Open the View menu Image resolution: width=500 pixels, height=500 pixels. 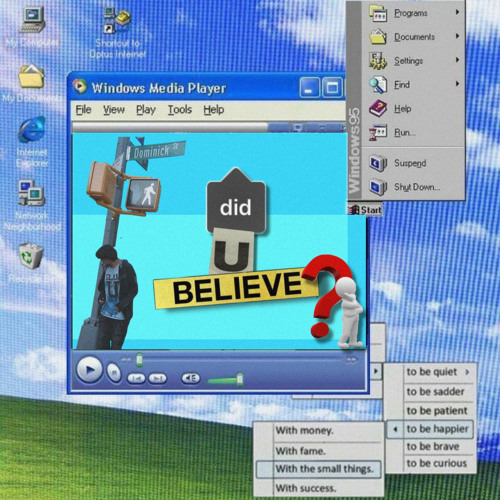(x=114, y=110)
